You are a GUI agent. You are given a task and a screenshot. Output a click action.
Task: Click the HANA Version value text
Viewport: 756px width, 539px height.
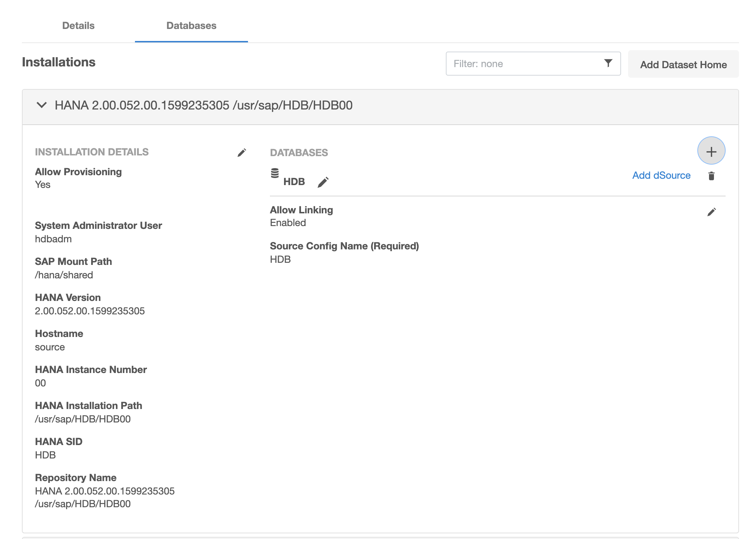pos(90,311)
